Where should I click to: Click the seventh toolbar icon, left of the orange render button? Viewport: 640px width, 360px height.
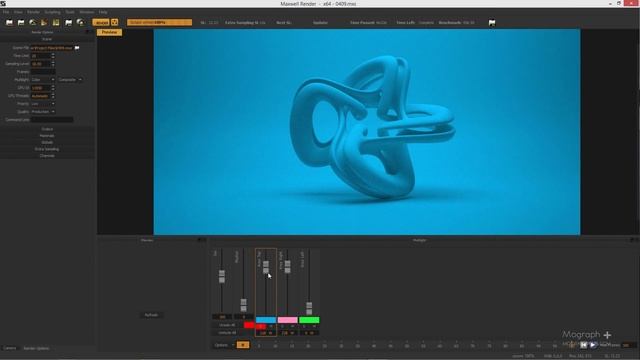pyautogui.click(x=80, y=22)
